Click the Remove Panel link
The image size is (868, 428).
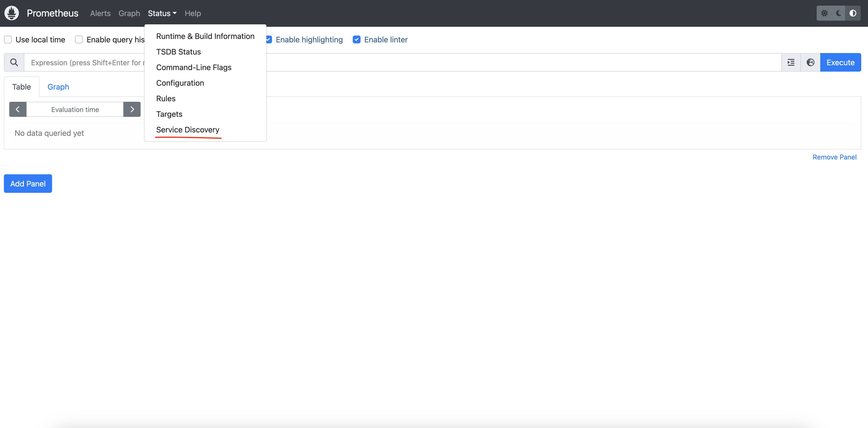pyautogui.click(x=834, y=157)
